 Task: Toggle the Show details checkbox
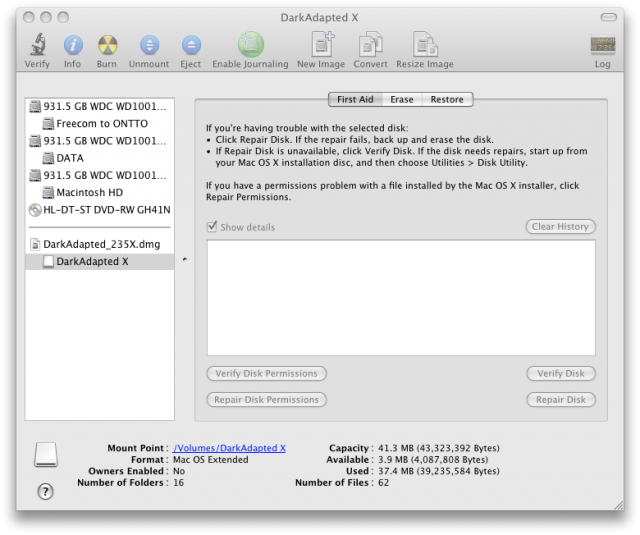pos(212,226)
